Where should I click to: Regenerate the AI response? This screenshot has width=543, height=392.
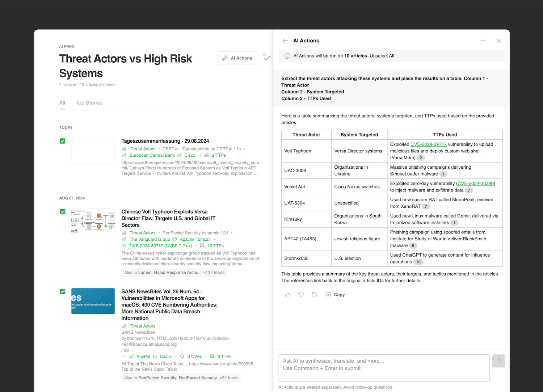coord(314,295)
